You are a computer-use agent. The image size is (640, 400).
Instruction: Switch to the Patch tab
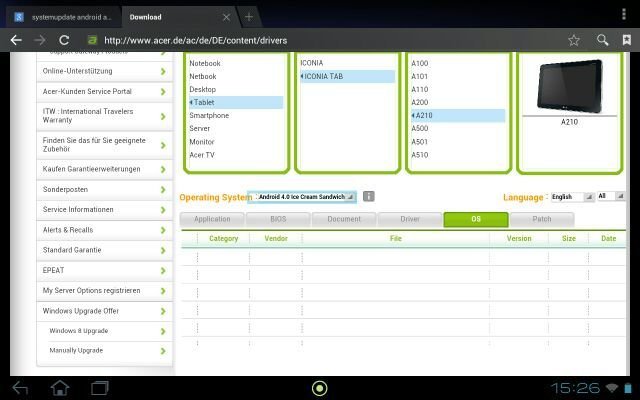(x=542, y=219)
